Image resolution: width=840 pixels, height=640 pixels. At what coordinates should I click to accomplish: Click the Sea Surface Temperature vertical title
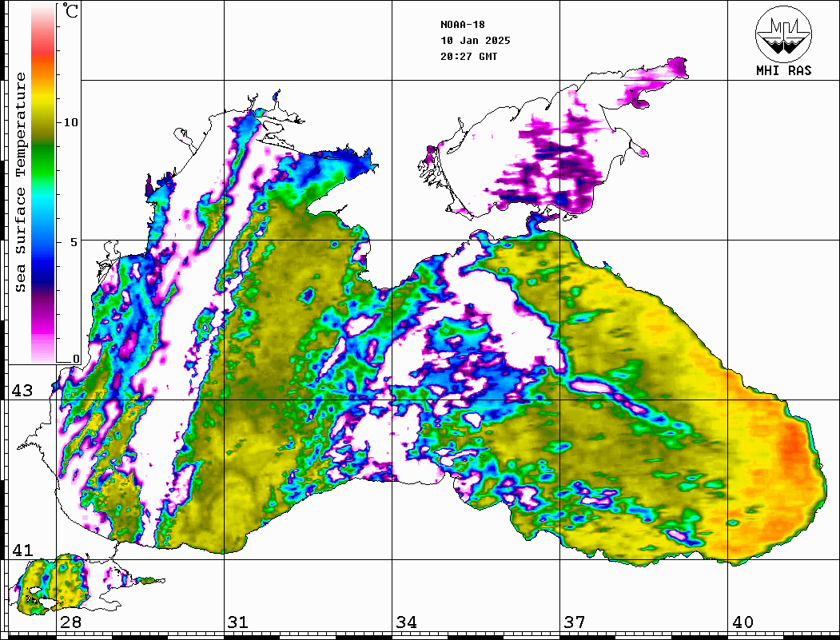[x=21, y=182]
